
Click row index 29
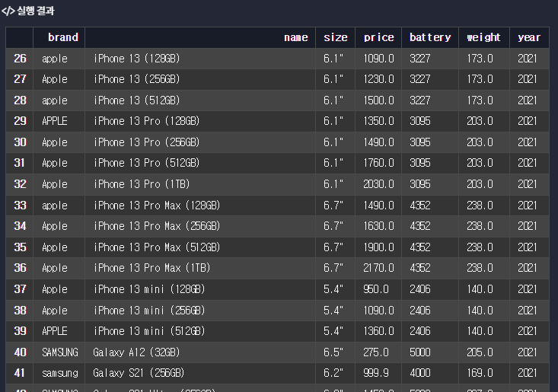point(20,121)
